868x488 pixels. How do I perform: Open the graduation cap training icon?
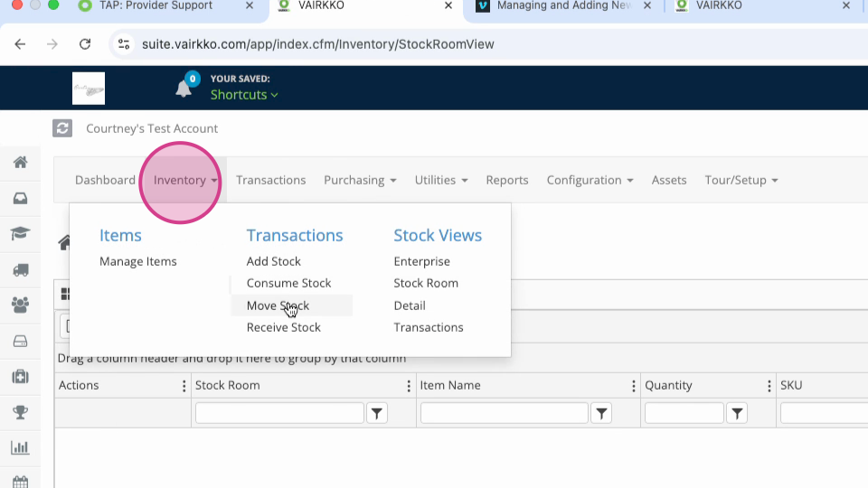coord(21,233)
